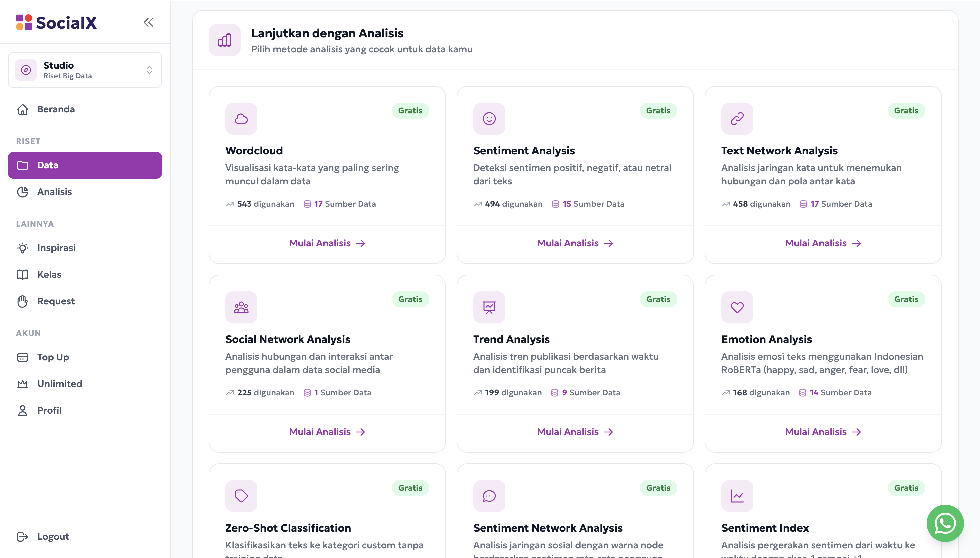Open the Studio workspace switcher dropdown

(85, 70)
